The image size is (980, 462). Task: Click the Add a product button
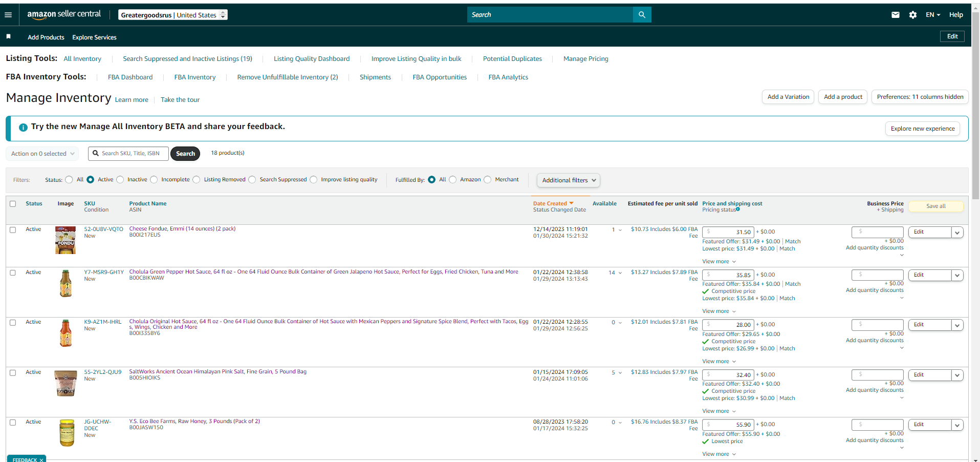[843, 97]
